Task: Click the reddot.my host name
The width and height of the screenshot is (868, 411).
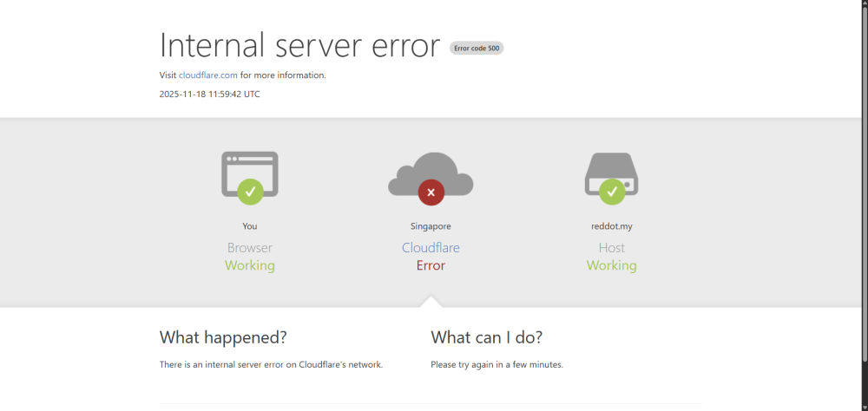Action: coord(612,226)
